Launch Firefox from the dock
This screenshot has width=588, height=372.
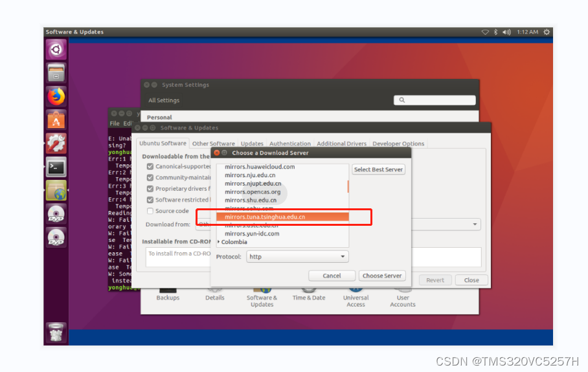[x=56, y=96]
